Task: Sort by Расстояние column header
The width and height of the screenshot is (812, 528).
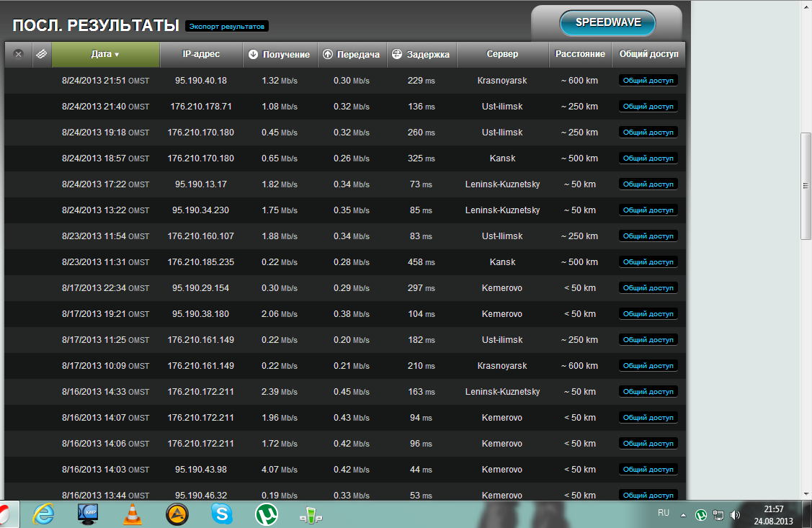Action: 580,54
